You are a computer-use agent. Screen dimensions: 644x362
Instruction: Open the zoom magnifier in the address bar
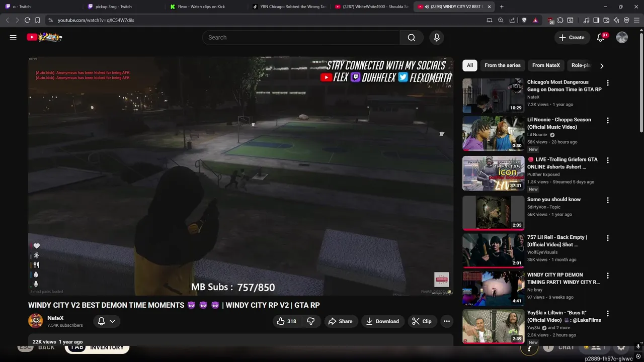(x=501, y=20)
